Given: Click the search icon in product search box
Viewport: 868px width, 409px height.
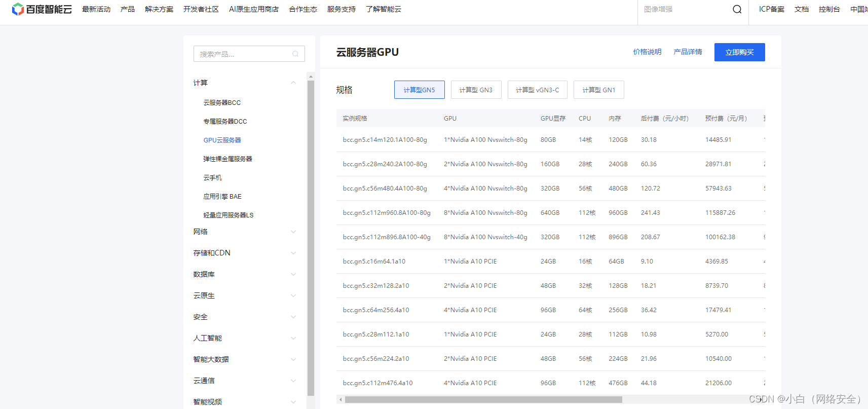Looking at the screenshot, I should (x=295, y=54).
